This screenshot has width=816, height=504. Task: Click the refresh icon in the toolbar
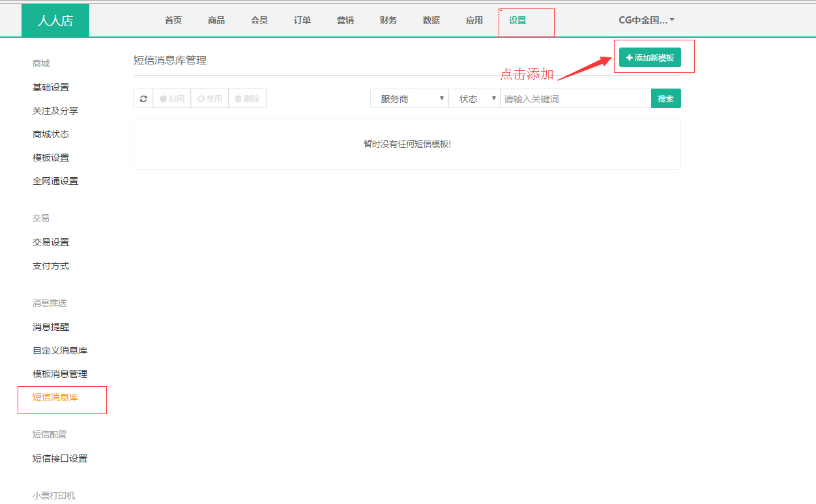pos(143,99)
